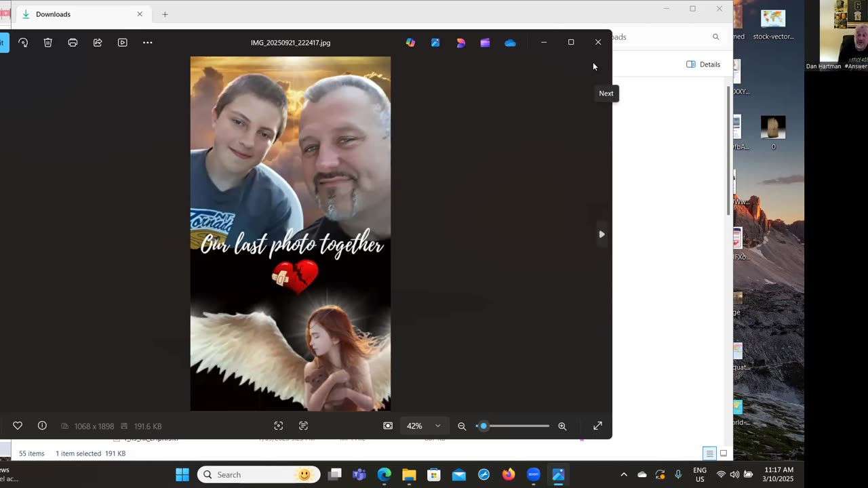868x488 pixels.
Task: Open microphone tray icon
Action: 678,474
